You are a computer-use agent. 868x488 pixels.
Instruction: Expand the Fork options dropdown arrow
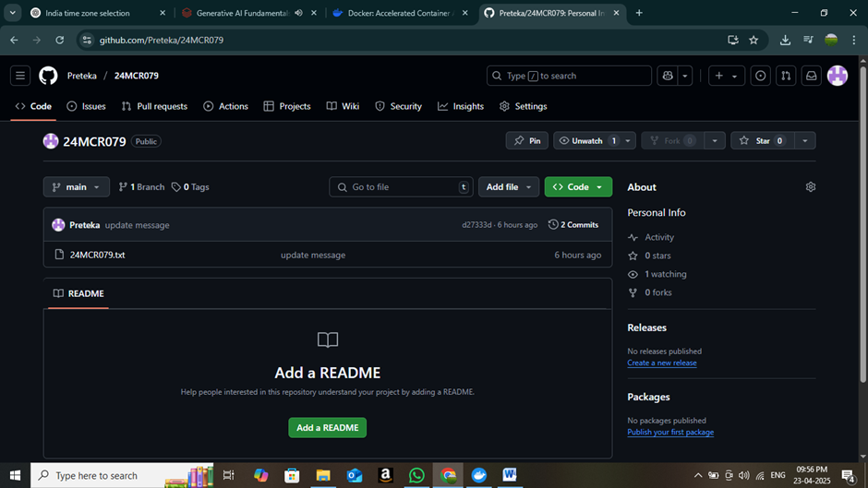click(x=715, y=141)
